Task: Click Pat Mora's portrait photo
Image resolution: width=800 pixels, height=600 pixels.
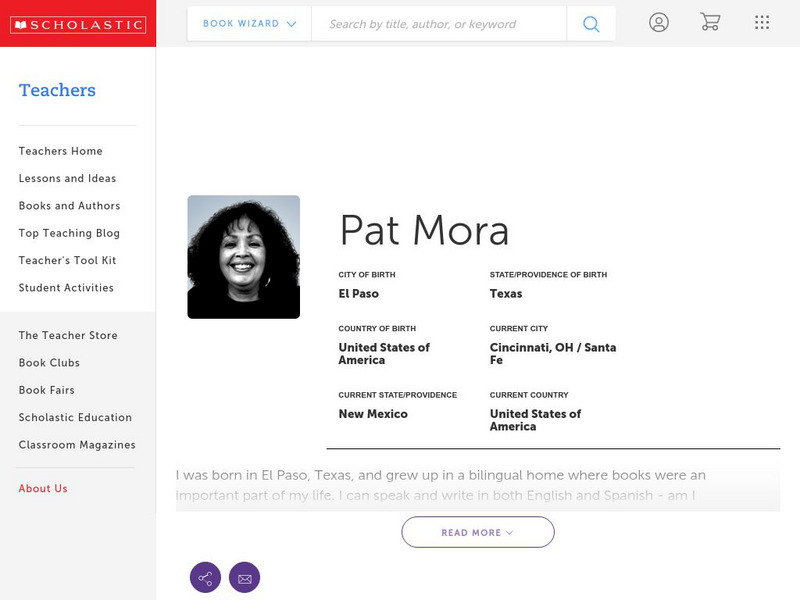Action: click(x=243, y=257)
